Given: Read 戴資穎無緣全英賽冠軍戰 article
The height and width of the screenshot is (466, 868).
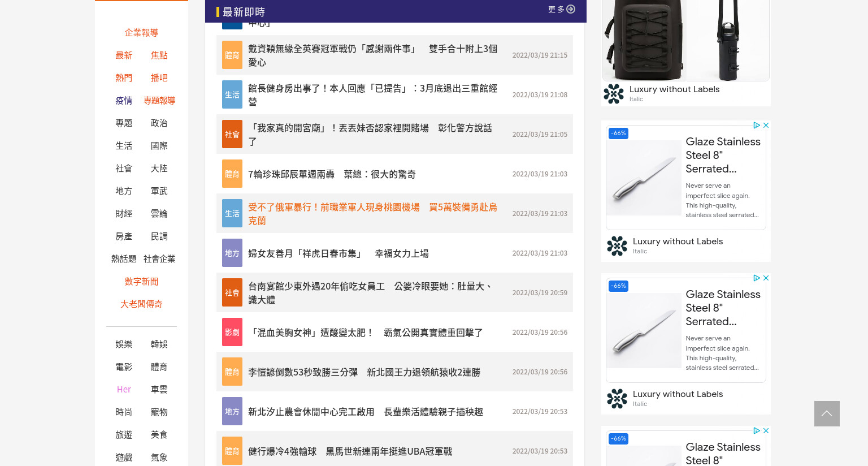Looking at the screenshot, I should [372, 55].
